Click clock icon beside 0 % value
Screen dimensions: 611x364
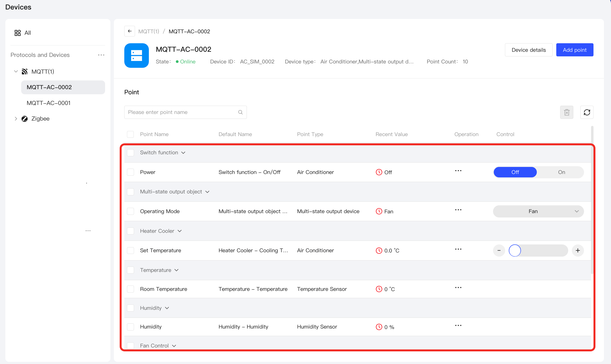(x=379, y=327)
